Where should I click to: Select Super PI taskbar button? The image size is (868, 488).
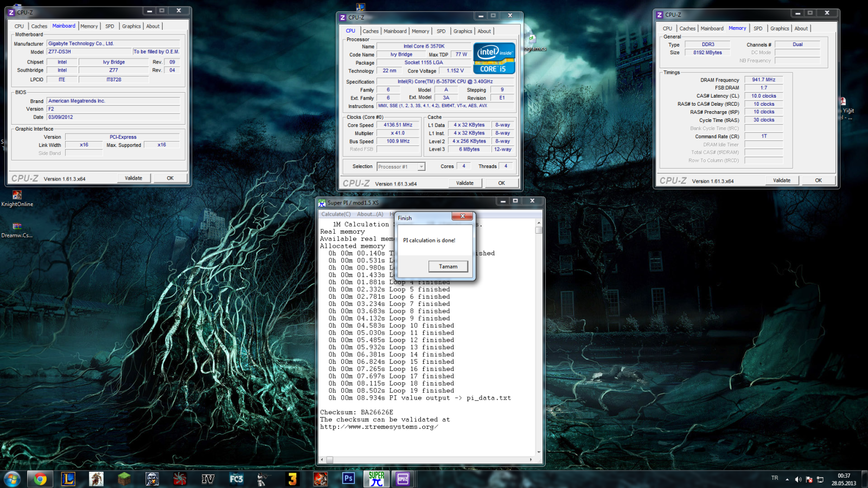[376, 479]
